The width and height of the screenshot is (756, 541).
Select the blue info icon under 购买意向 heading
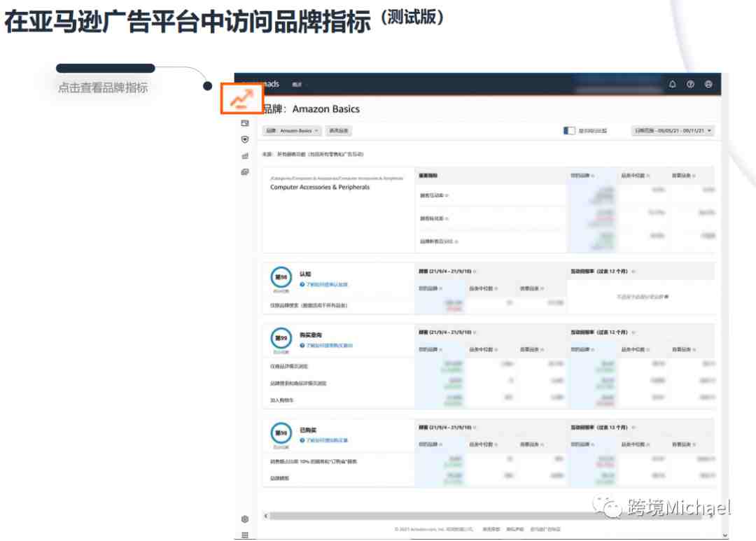click(x=302, y=346)
